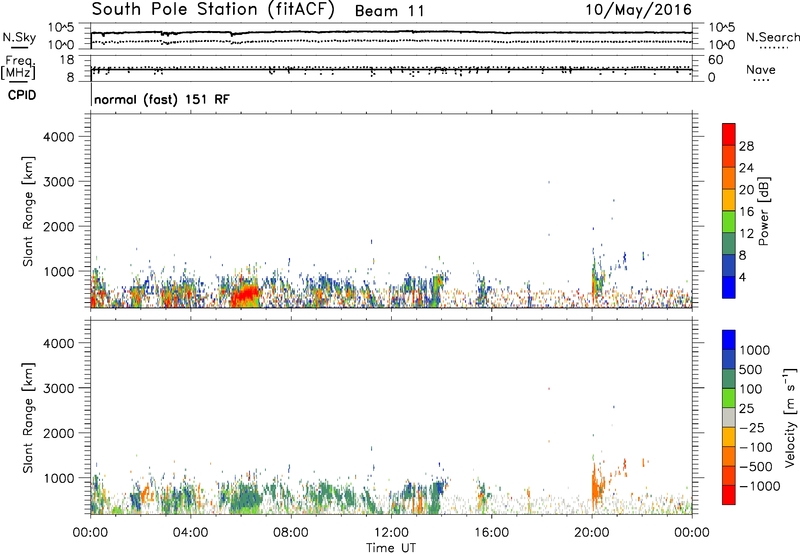Click the Power [dB] color bar label

[763, 211]
